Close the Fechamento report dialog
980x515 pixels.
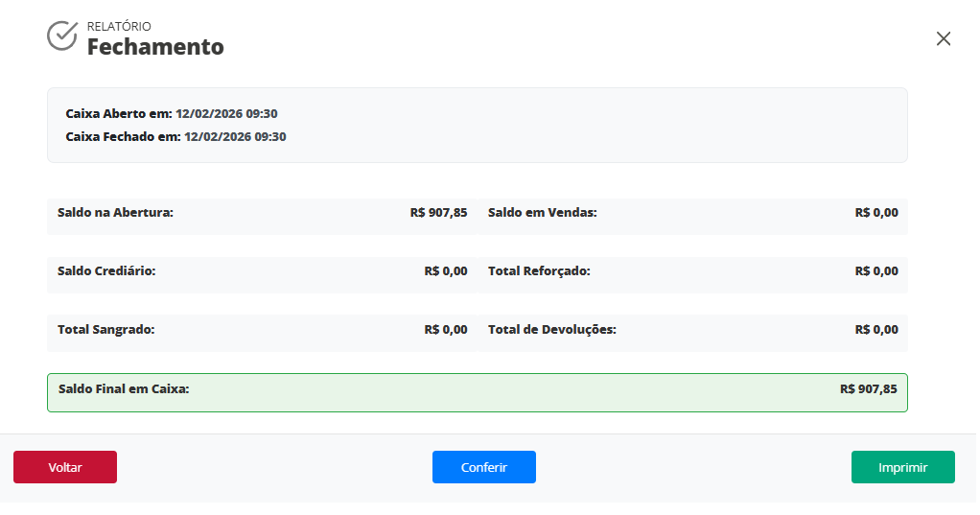click(x=944, y=38)
